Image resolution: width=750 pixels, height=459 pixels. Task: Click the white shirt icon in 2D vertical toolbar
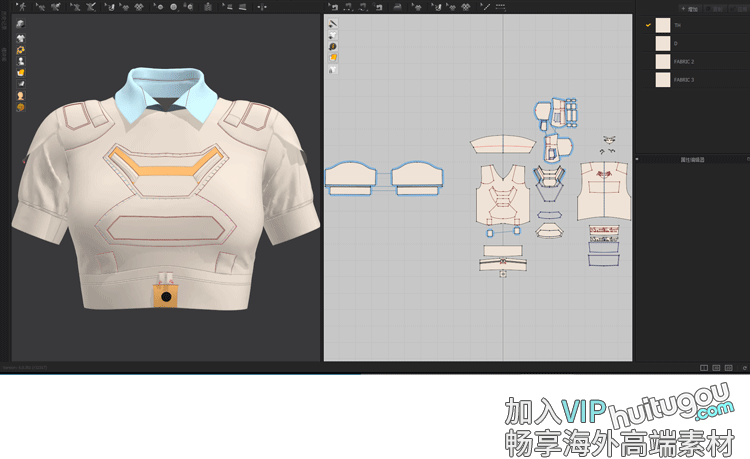tap(333, 69)
